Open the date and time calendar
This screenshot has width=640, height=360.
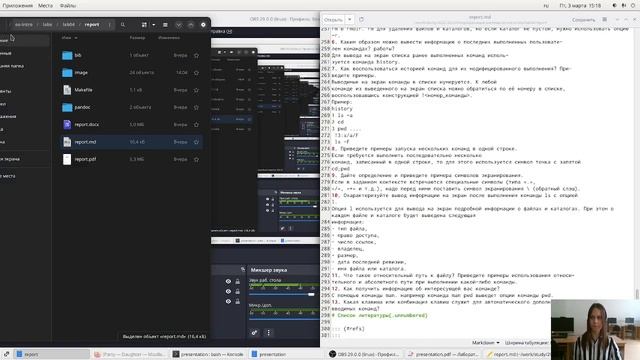(580, 6)
